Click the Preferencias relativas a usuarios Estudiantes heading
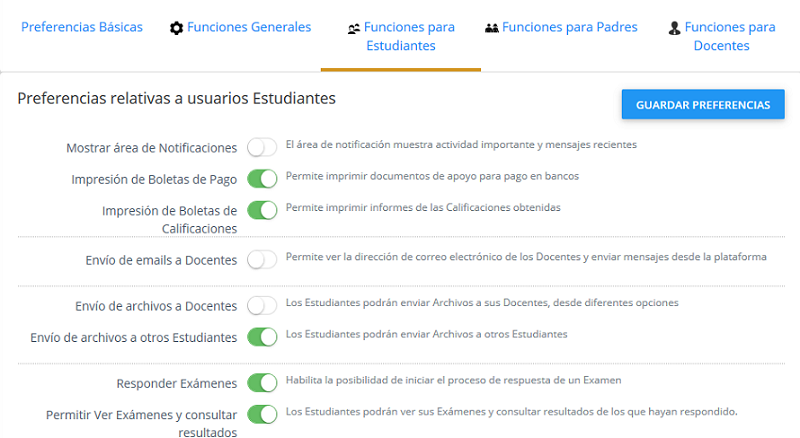This screenshot has height=438, width=800. (176, 98)
